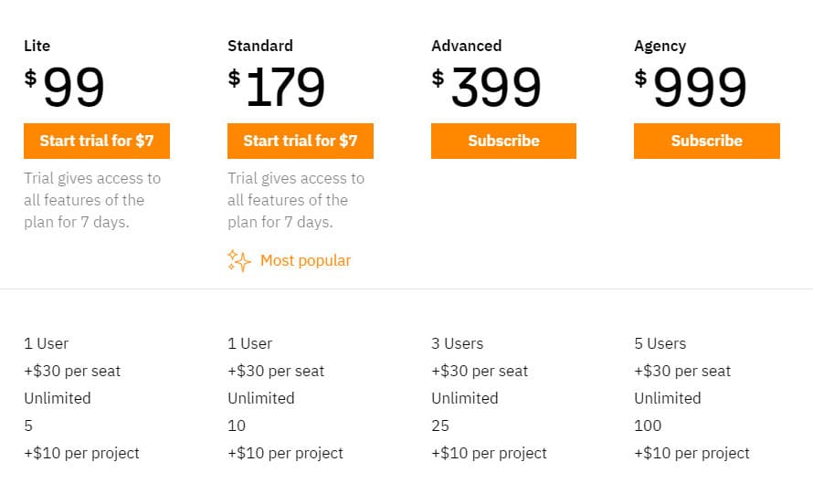Click the 5 Users text under Agency
Viewport: 813px width, 504px height.
[660, 343]
